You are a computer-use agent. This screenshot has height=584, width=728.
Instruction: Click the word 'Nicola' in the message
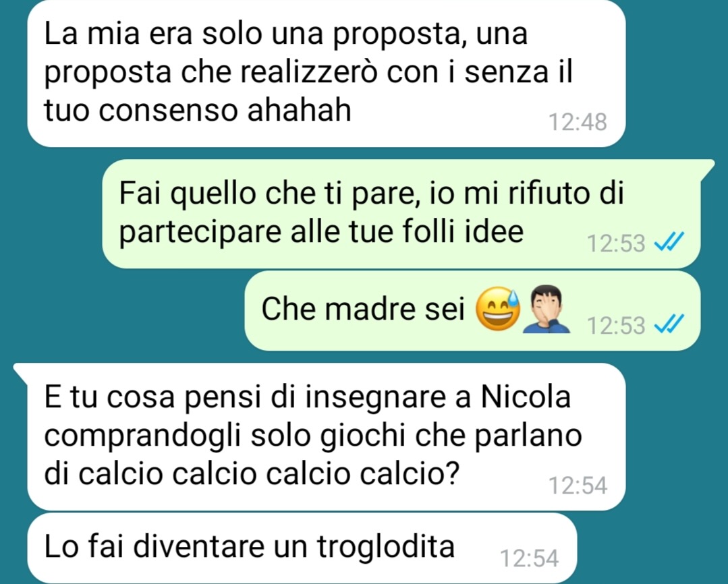pyautogui.click(x=526, y=397)
